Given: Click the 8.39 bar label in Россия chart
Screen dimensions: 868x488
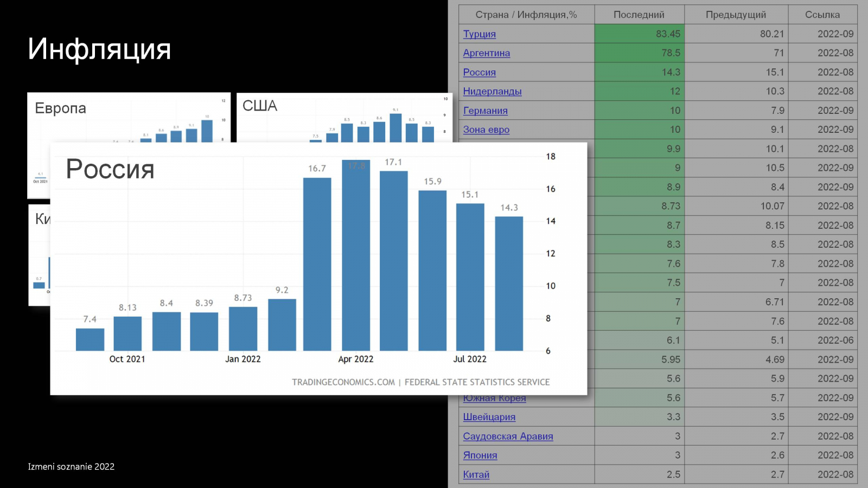Looking at the screenshot, I should [x=204, y=303].
